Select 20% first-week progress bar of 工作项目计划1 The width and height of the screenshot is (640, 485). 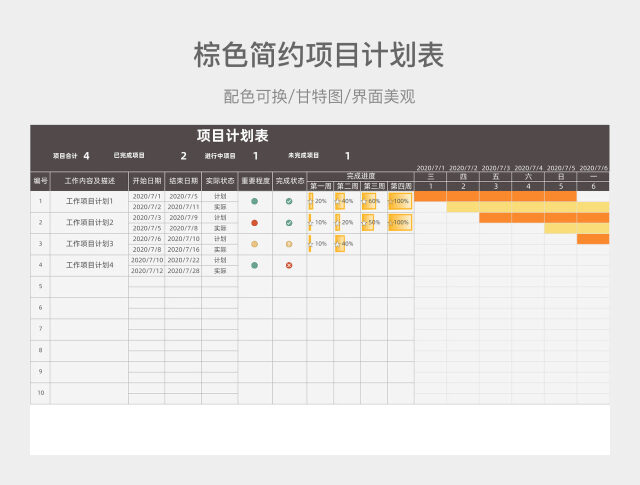311,201
